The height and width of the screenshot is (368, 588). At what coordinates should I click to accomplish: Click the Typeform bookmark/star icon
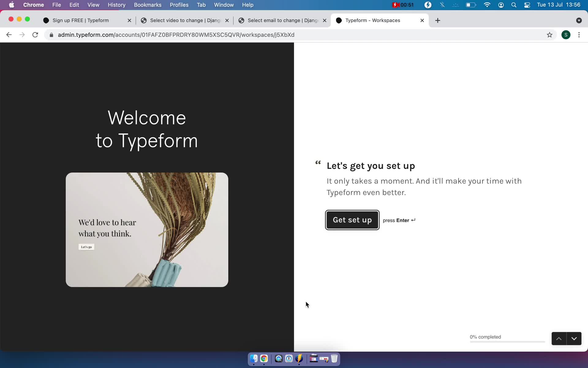[549, 35]
